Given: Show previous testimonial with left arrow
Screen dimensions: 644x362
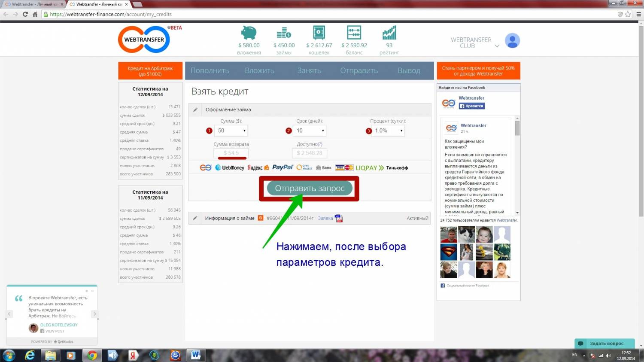Looking at the screenshot, I should tap(9, 314).
